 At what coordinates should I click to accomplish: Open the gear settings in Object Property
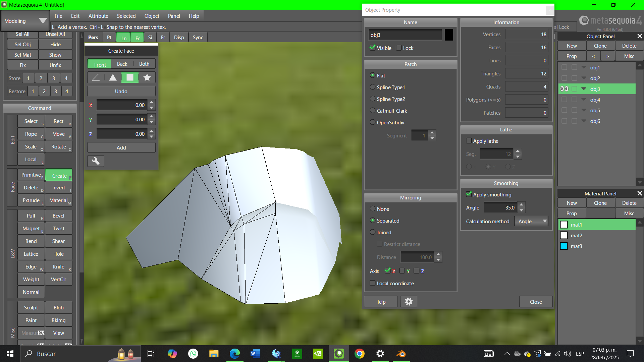tap(408, 302)
